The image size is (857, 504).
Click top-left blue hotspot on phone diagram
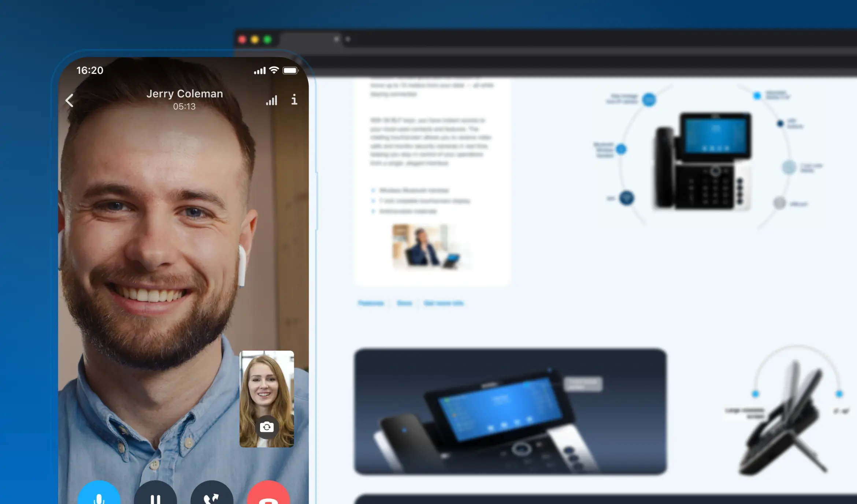point(649,100)
